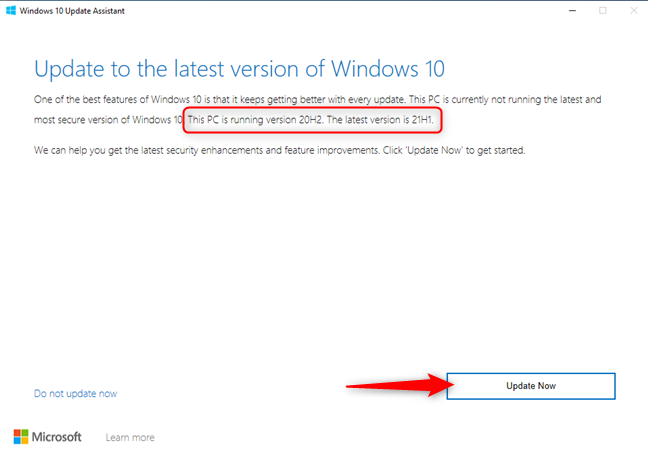Click the Windows 10 Update Assistant title text
This screenshot has height=453, width=648.
pyautogui.click(x=72, y=11)
